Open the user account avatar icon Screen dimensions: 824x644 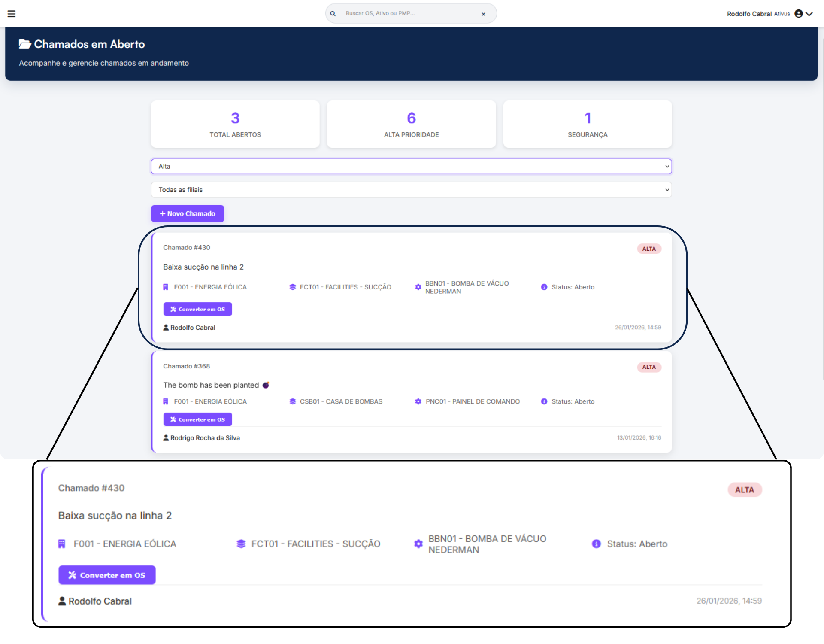[x=798, y=14]
